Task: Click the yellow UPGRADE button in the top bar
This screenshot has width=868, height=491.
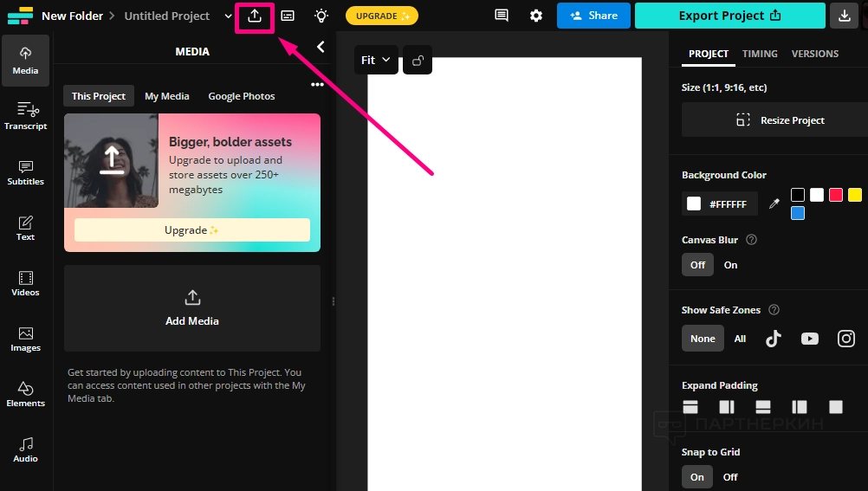Action: (x=382, y=16)
